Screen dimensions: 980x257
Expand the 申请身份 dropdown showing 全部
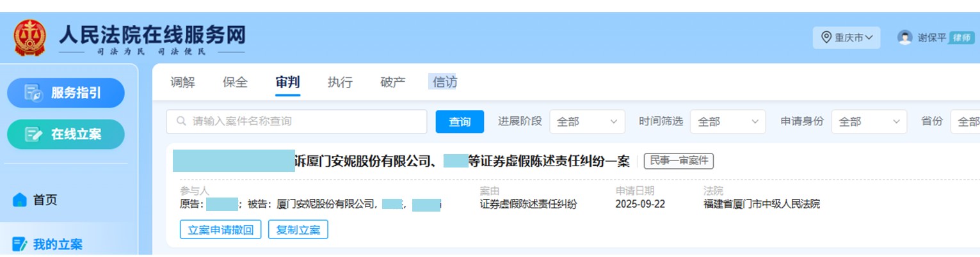click(x=869, y=121)
